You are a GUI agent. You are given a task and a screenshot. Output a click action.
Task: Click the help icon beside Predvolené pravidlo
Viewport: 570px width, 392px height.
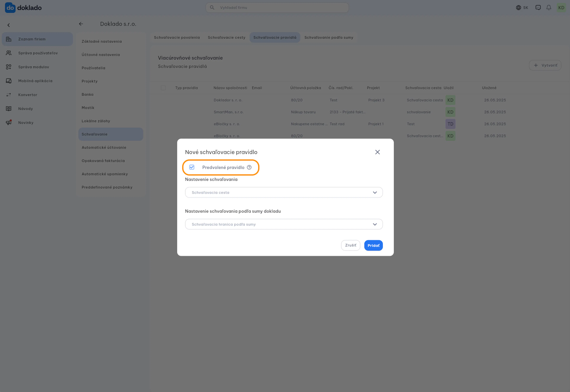(249, 167)
